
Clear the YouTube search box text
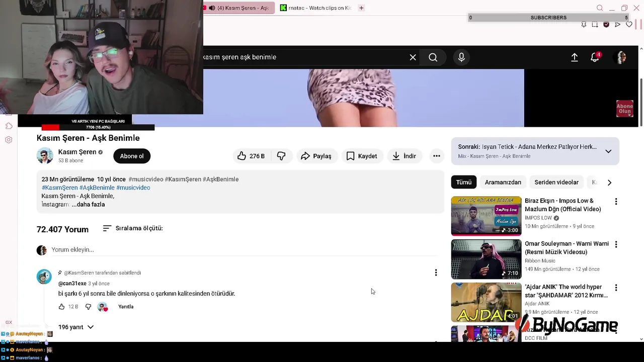point(413,57)
